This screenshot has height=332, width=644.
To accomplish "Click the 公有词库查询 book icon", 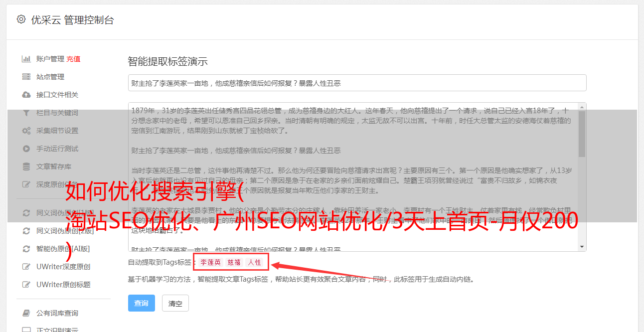I will pyautogui.click(x=26, y=313).
